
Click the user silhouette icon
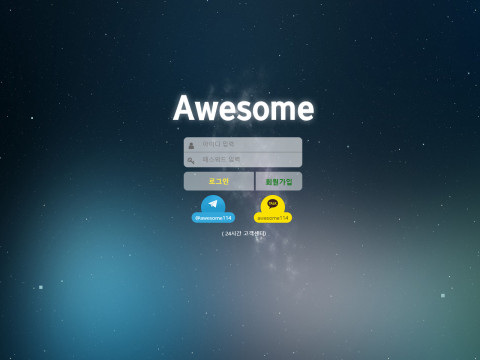tap(191, 146)
